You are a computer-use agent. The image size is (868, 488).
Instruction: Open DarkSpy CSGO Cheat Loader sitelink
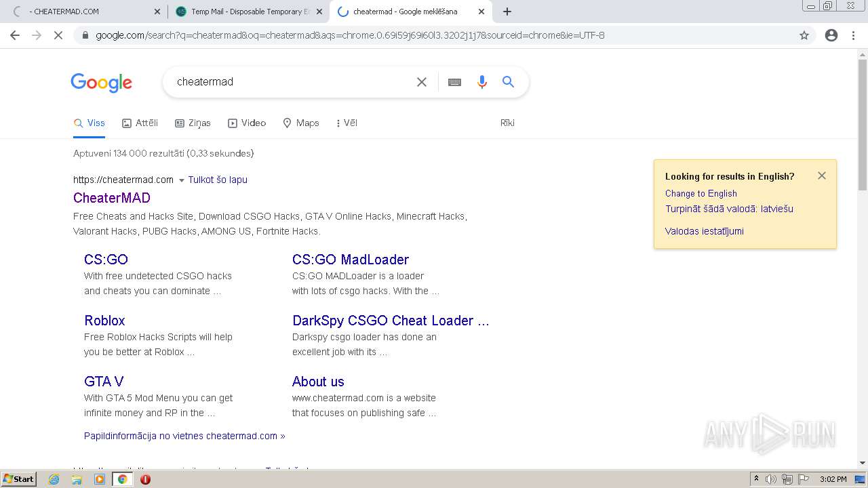pos(391,321)
